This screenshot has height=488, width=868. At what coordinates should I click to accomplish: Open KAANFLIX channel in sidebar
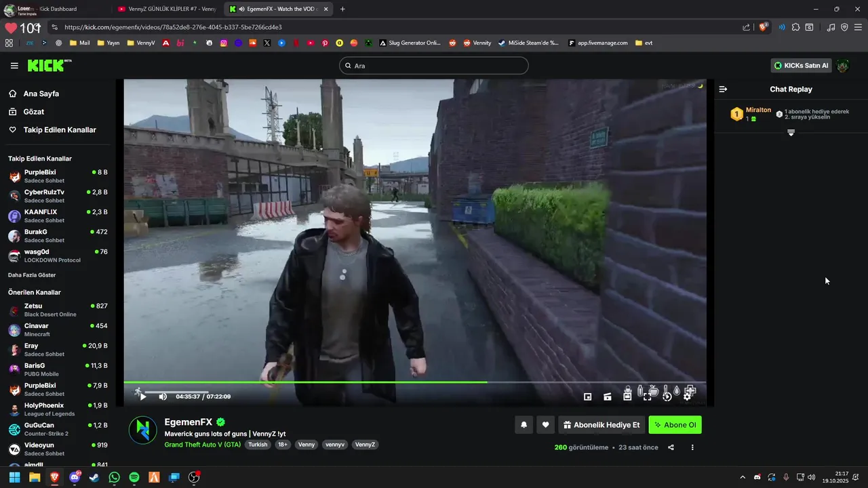58,216
